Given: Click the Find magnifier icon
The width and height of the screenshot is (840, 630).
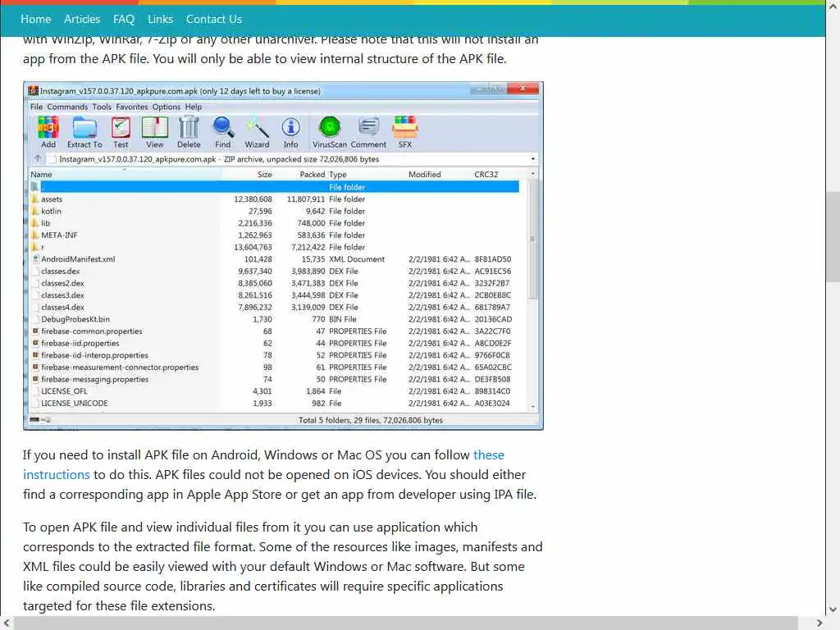Looking at the screenshot, I should (223, 132).
